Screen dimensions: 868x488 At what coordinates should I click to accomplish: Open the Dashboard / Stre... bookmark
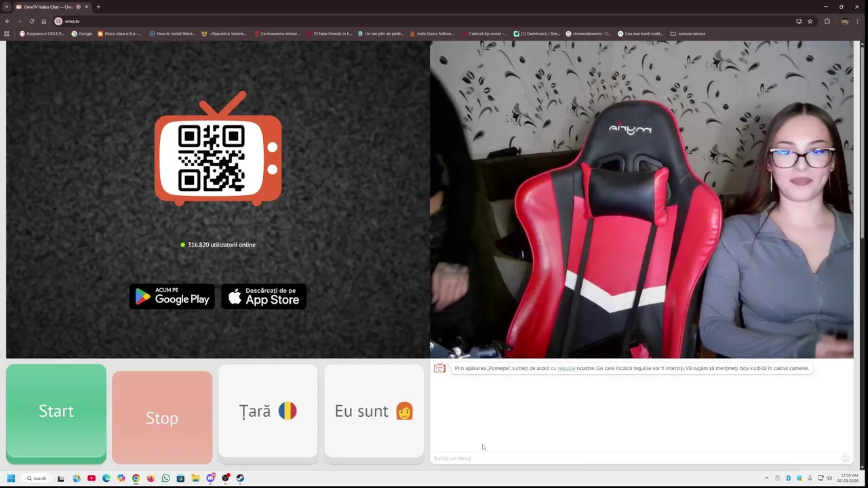(536, 33)
